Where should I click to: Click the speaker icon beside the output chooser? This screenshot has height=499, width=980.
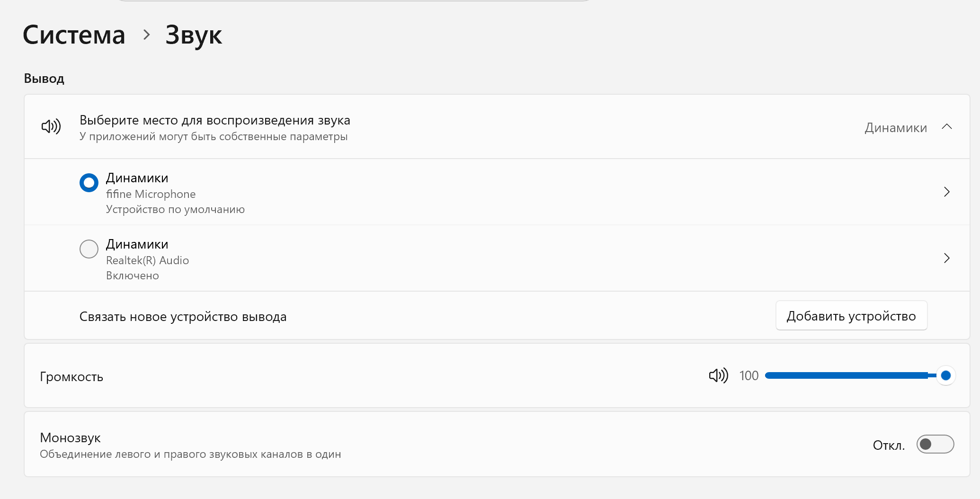coord(51,127)
